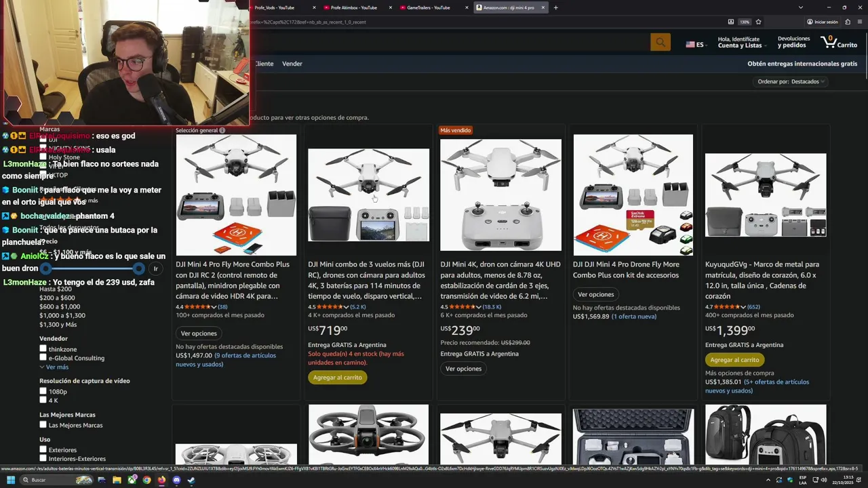Add the $1,399 KuyuqudGVg item to cart
868x488 pixels.
pyautogui.click(x=734, y=360)
